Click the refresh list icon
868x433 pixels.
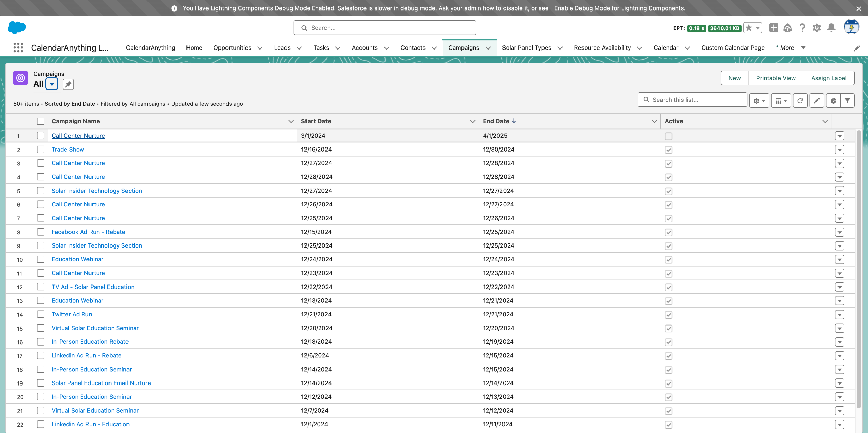click(x=800, y=101)
